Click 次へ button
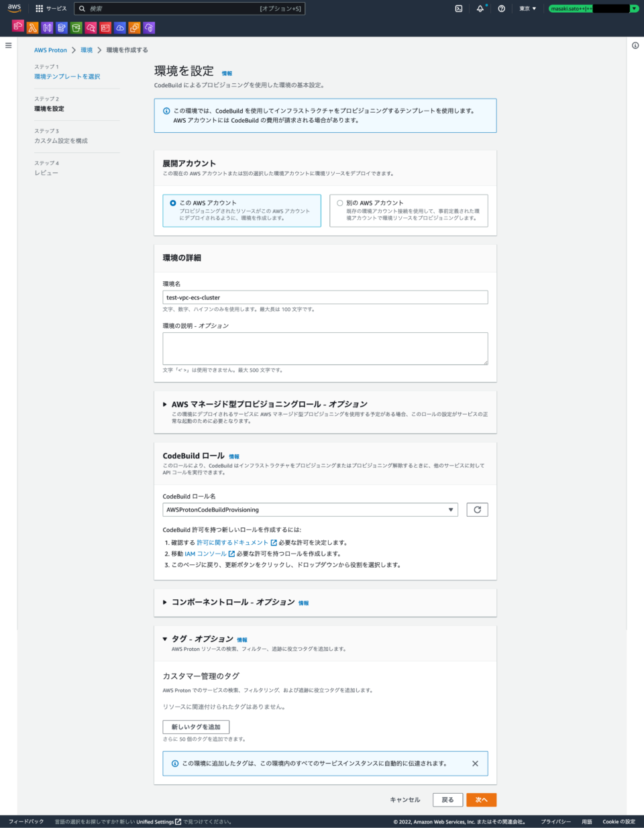This screenshot has height=828, width=644. click(x=482, y=800)
